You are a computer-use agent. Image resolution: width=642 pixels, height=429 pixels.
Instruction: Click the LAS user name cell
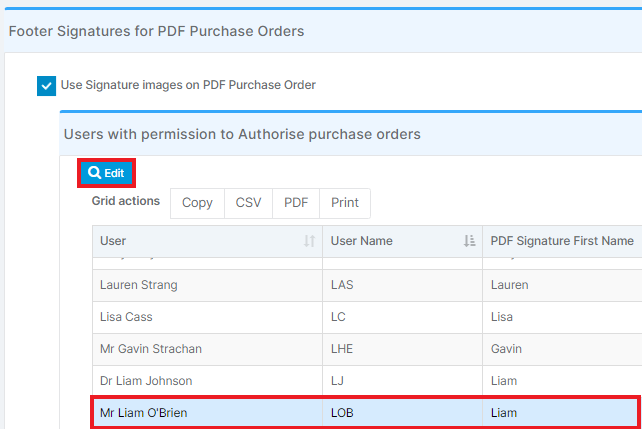pos(402,285)
